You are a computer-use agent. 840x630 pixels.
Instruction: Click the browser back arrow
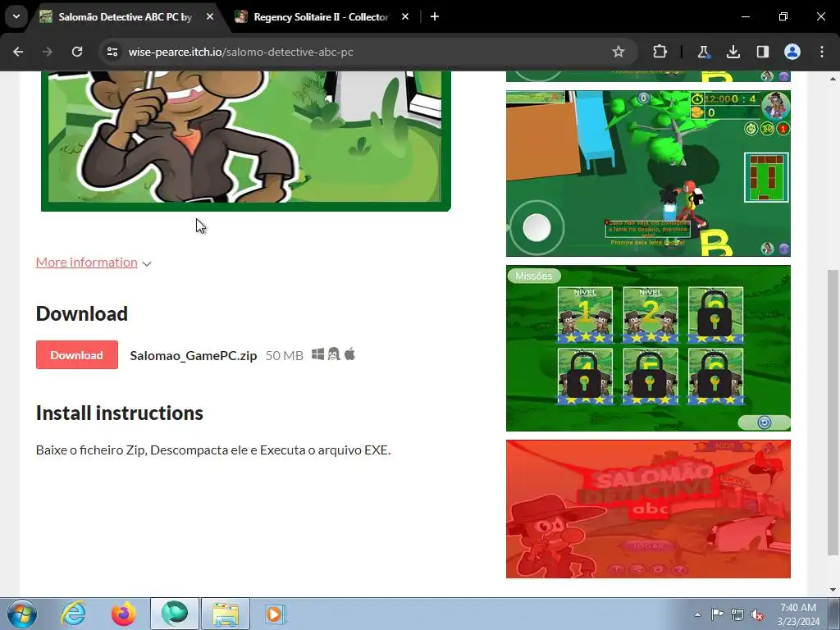point(18,52)
